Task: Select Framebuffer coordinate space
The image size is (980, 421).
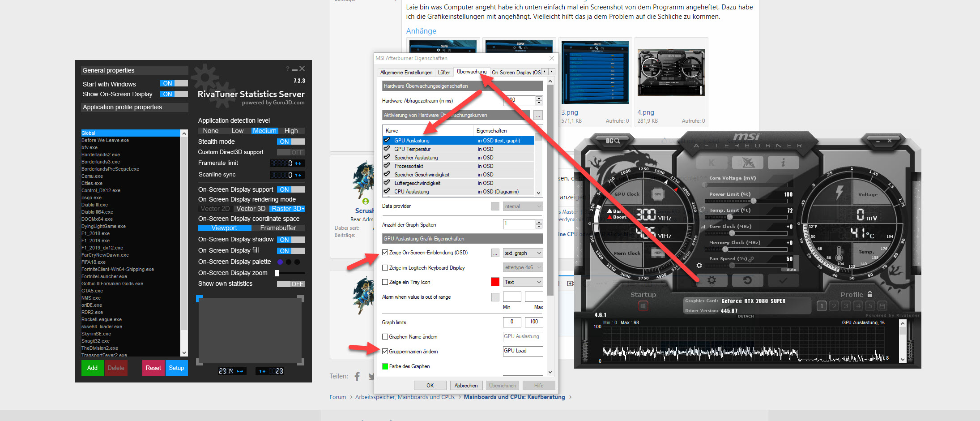Action: click(278, 228)
